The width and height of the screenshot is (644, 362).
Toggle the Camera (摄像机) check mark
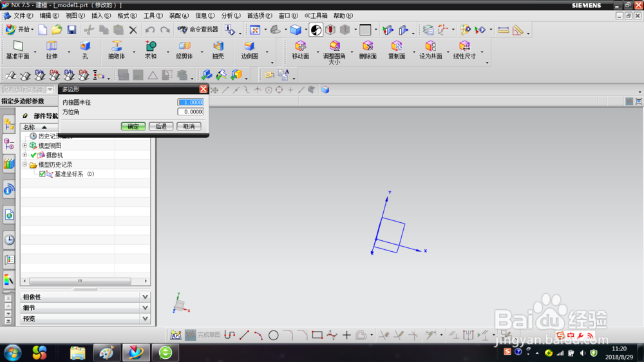pos(33,155)
